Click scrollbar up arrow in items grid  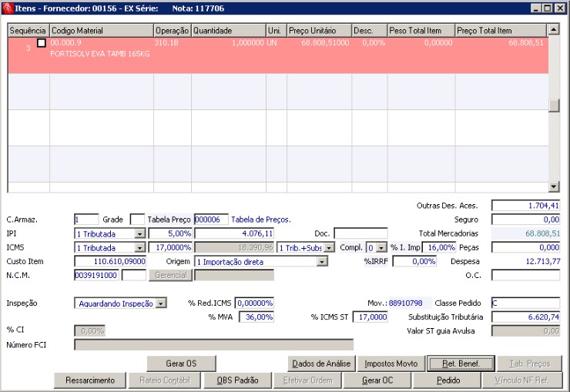(554, 29)
